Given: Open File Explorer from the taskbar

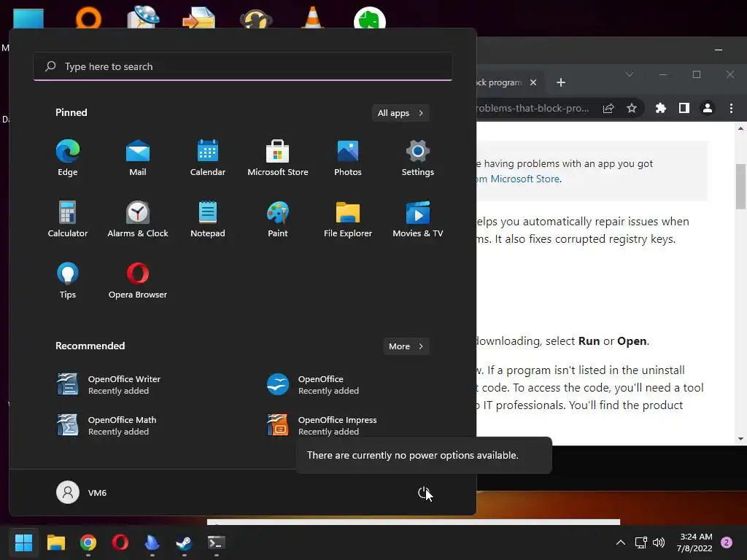Looking at the screenshot, I should 55,542.
